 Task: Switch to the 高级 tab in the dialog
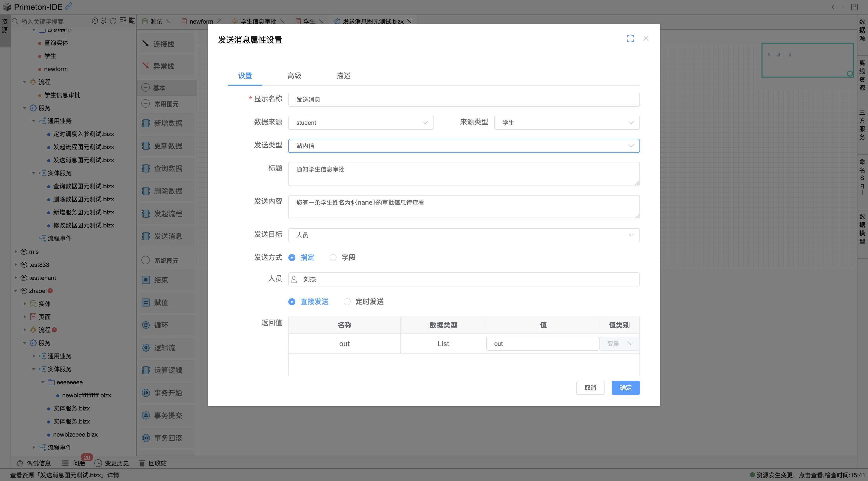pyautogui.click(x=294, y=76)
